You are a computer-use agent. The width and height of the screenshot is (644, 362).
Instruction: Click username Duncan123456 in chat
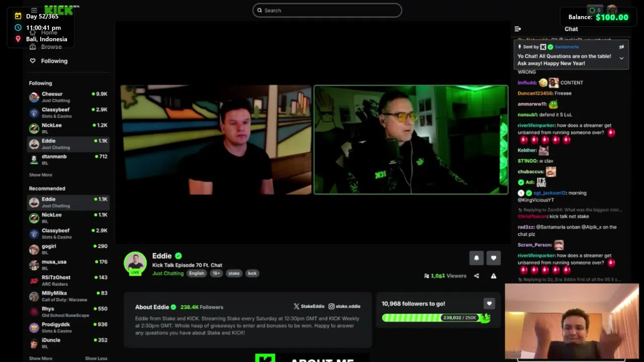(535, 94)
